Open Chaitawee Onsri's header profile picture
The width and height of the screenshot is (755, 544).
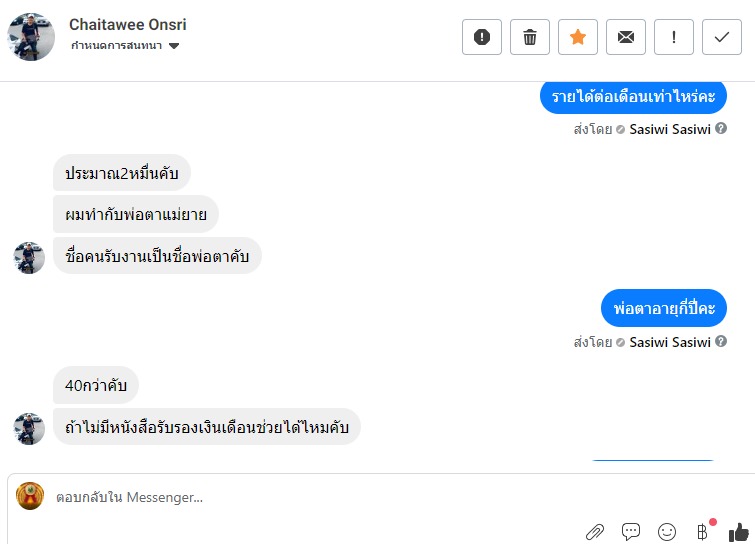point(31,37)
